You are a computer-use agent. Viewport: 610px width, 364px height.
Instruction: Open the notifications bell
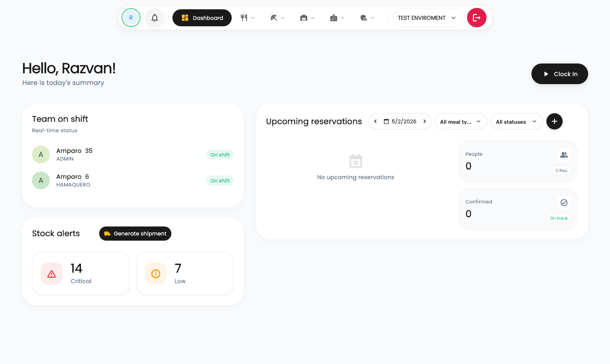pyautogui.click(x=155, y=18)
